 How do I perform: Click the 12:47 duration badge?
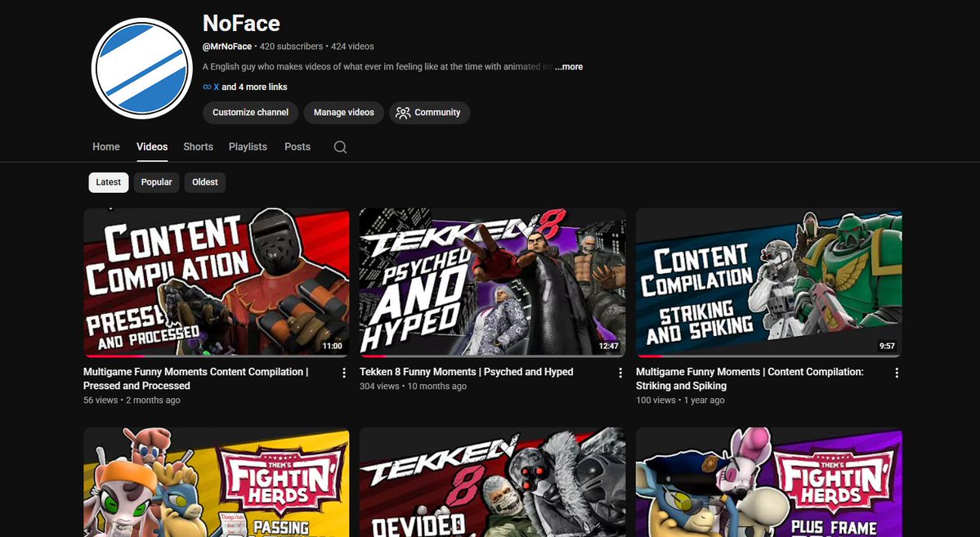608,346
